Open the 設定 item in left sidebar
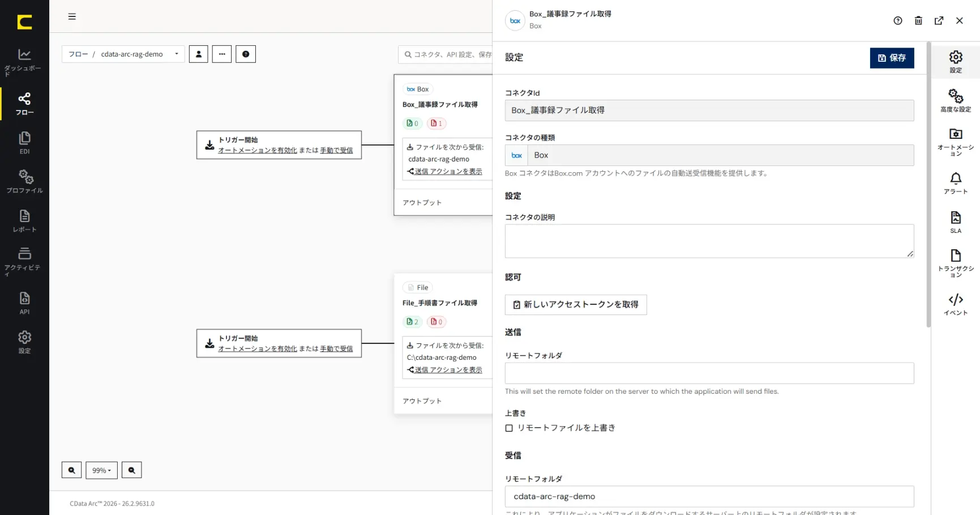 pos(24,342)
